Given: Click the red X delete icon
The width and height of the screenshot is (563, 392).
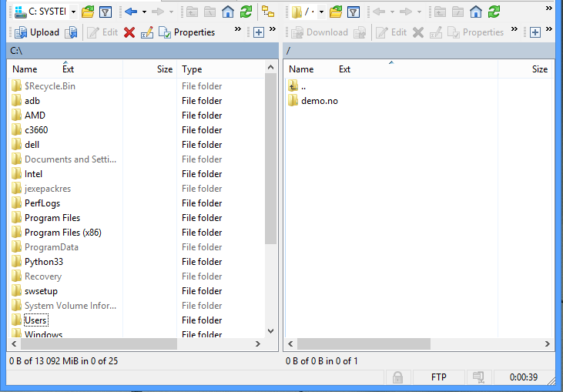Looking at the screenshot, I should pos(129,32).
